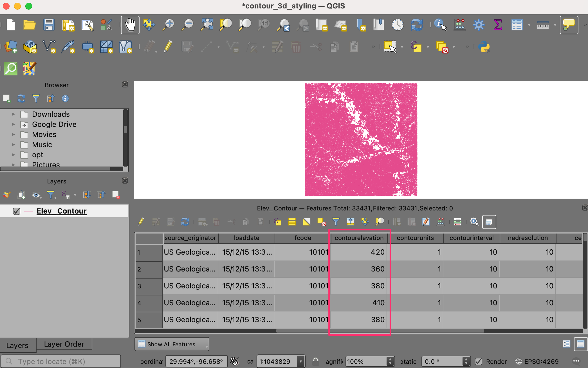
Task: Toggle the scale lock icon
Action: [x=316, y=362]
